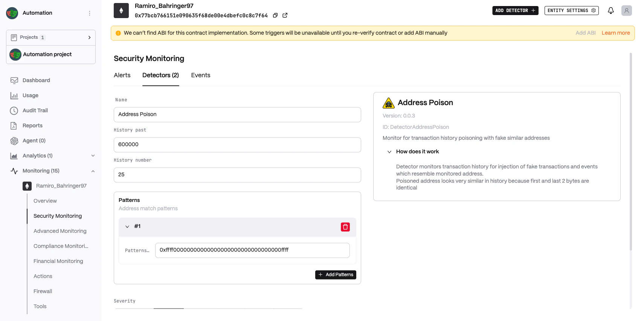
Task: Open Agent (0) page
Action: 34,141
